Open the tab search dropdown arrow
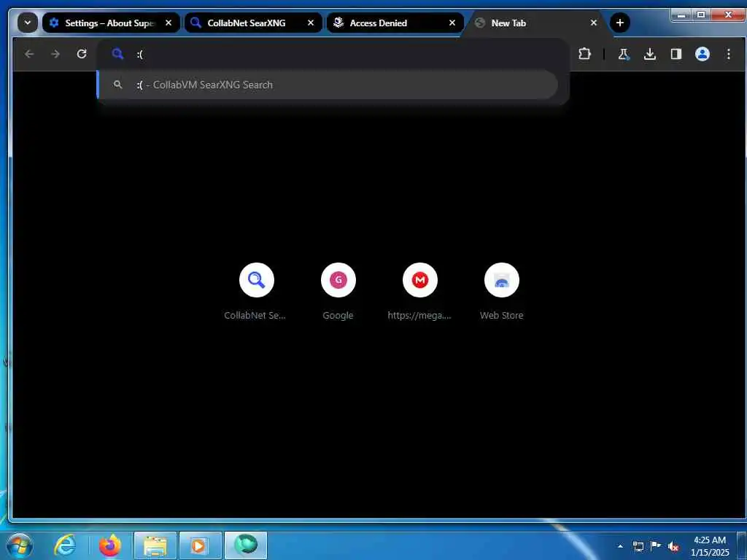This screenshot has width=747, height=560. 28,23
